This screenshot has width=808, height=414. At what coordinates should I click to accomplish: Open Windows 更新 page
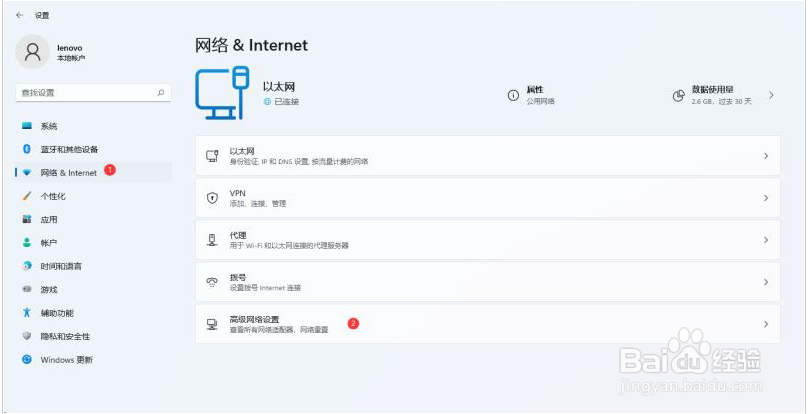click(93, 359)
